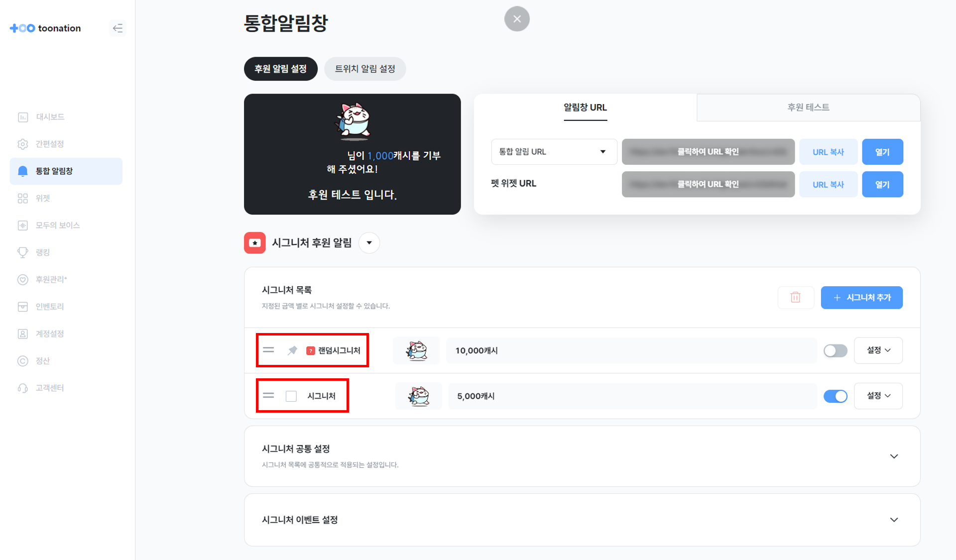Click the red question mark 랜덤시그니처 icon
956x560 pixels.
310,351
